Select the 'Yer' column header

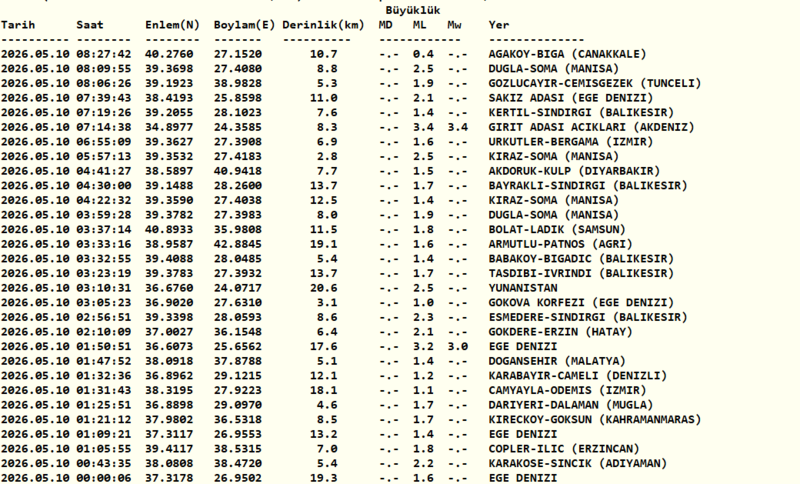tap(498, 25)
